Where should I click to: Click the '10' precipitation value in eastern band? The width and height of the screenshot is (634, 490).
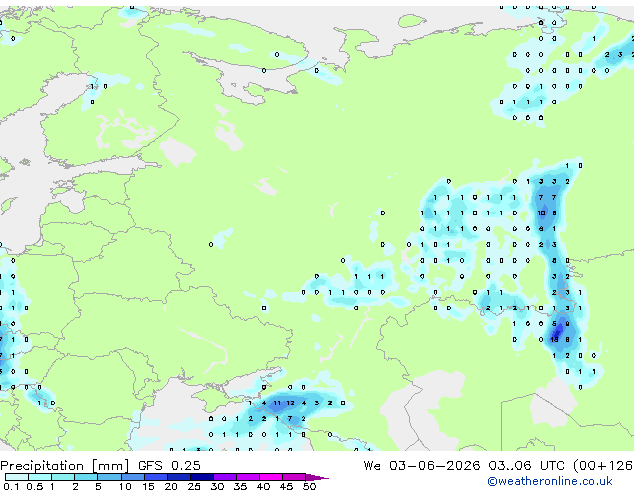tap(541, 213)
